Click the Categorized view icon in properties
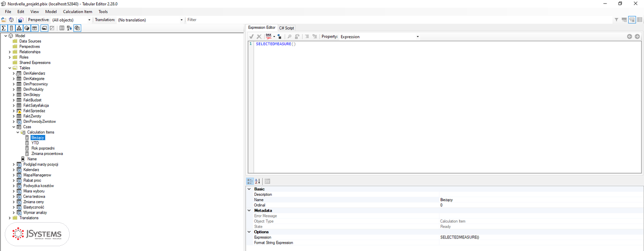 point(250,181)
